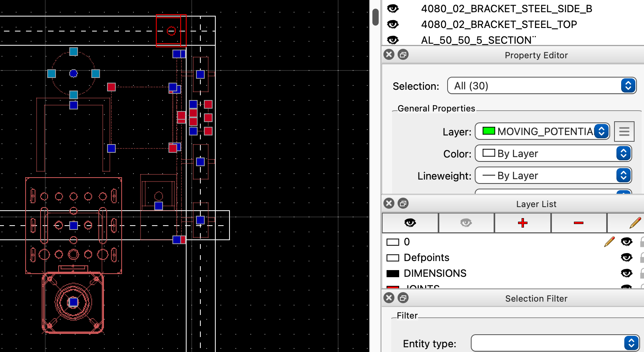Remove the layer with the red minus button
The width and height of the screenshot is (644, 352).
(578, 223)
